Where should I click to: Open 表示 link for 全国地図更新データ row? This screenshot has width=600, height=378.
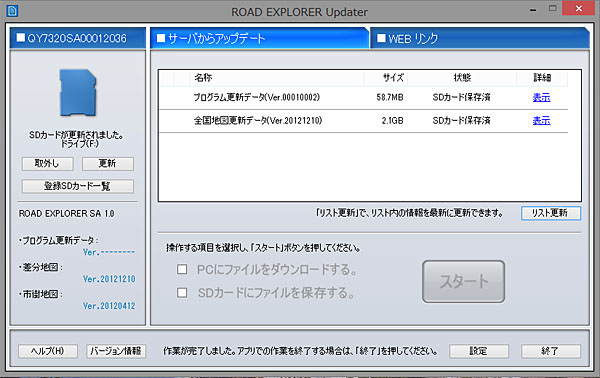(x=541, y=121)
